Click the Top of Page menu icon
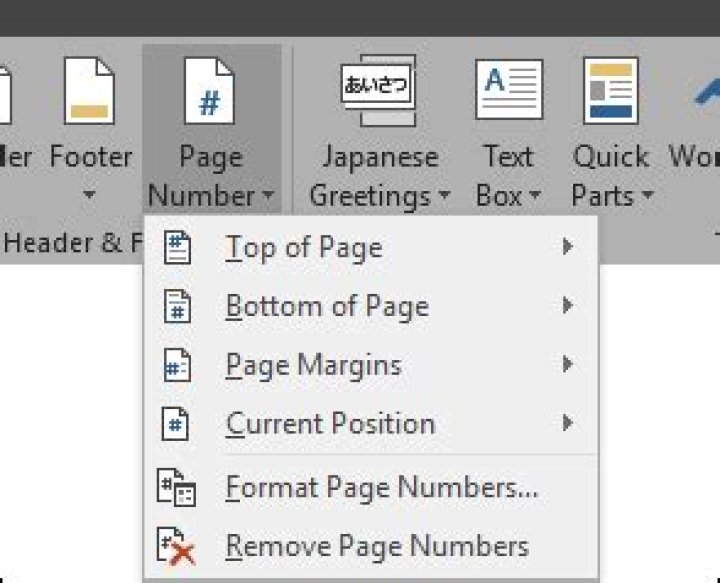The width and height of the screenshot is (720, 583). (x=178, y=247)
